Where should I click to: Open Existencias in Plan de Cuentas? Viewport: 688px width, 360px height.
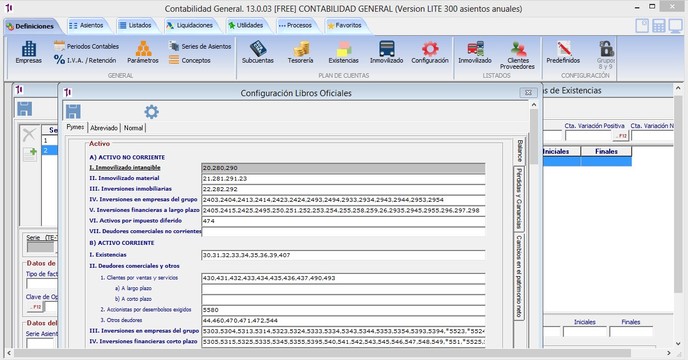(x=344, y=52)
